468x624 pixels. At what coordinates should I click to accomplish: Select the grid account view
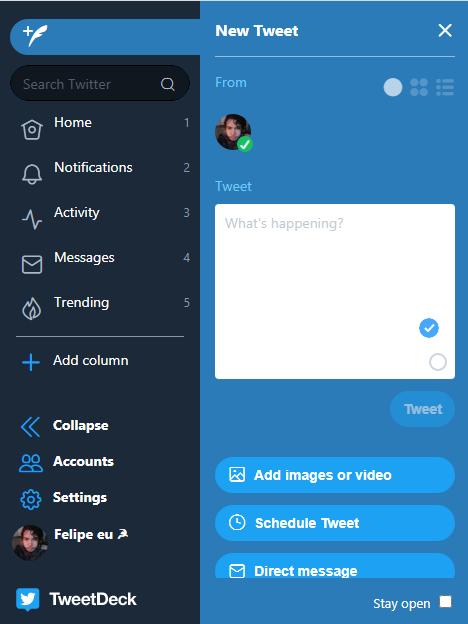point(419,87)
